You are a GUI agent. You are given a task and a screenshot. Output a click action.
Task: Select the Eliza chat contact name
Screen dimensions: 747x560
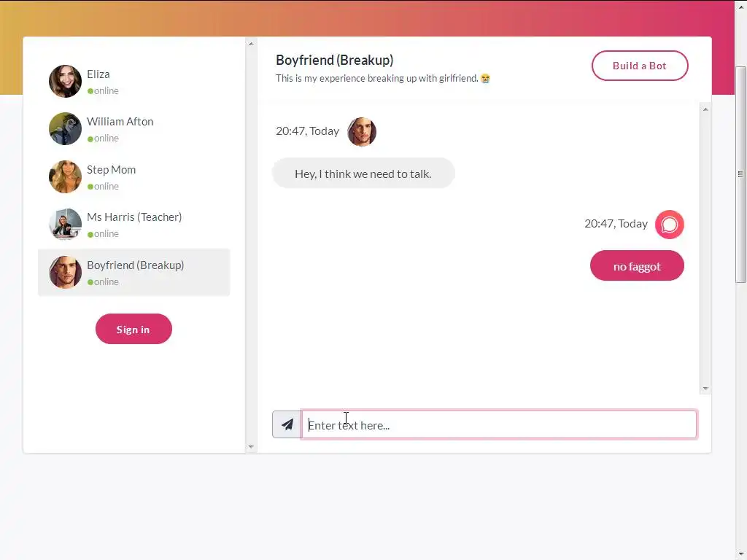pyautogui.click(x=98, y=74)
